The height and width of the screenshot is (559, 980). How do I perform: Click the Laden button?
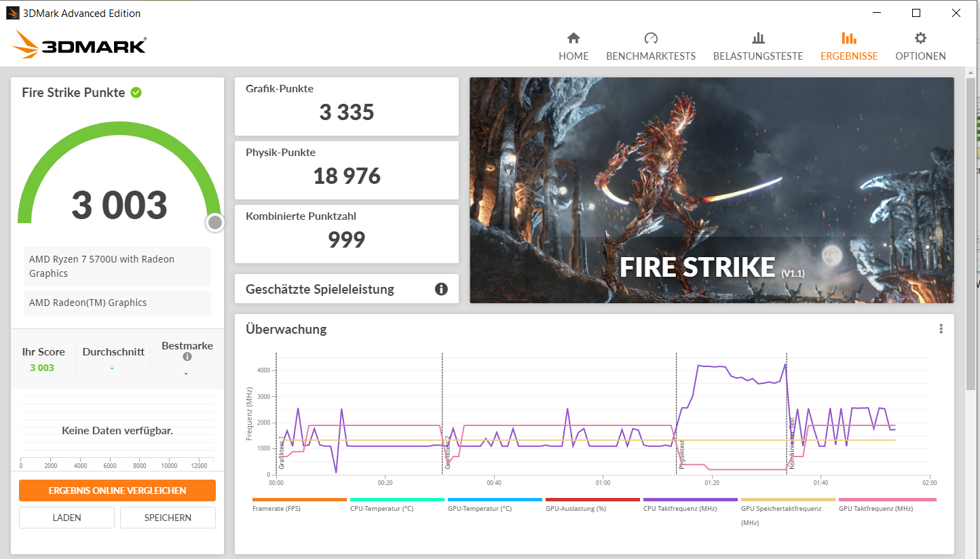67,518
